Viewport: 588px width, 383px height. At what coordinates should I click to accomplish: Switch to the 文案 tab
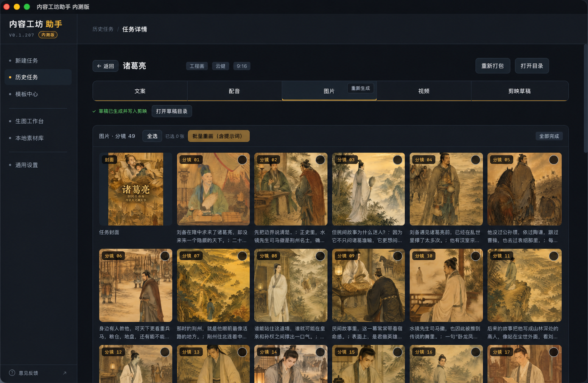click(140, 91)
